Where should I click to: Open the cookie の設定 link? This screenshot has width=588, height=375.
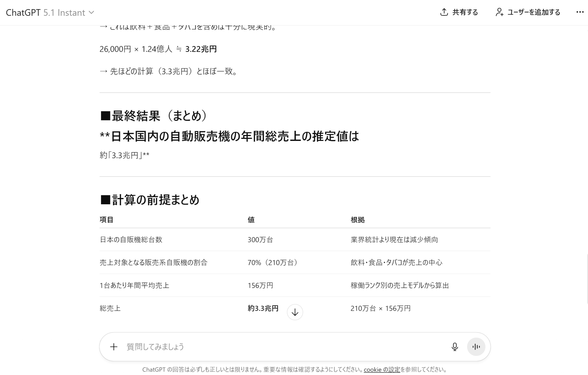(x=382, y=370)
